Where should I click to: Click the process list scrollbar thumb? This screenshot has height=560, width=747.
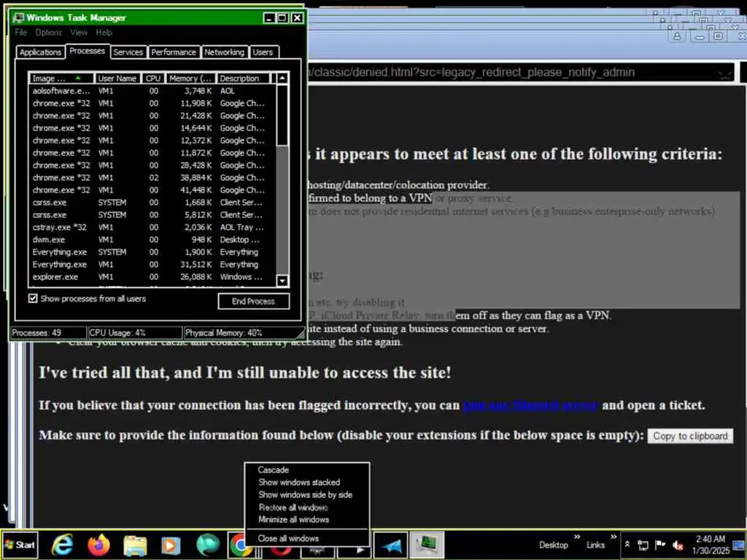(x=282, y=115)
